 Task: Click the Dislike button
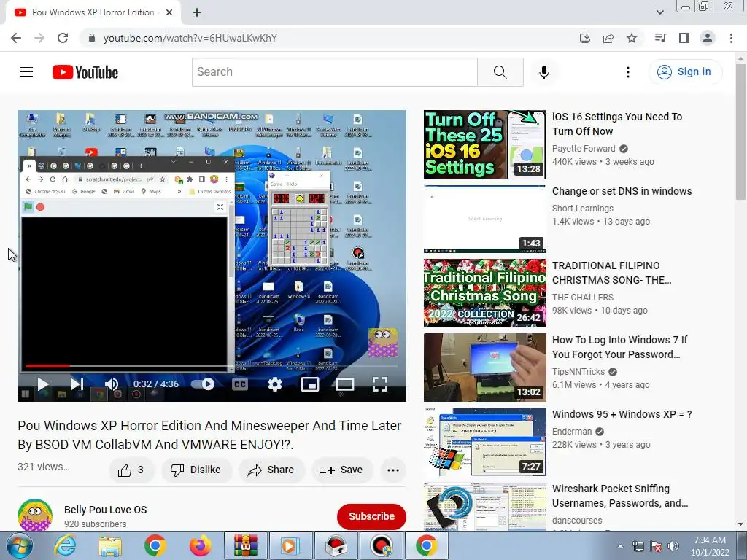click(x=197, y=470)
